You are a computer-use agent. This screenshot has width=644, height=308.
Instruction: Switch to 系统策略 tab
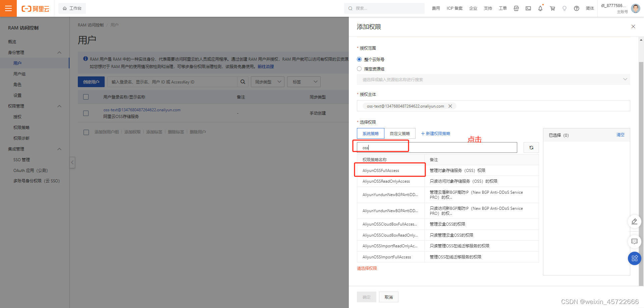tap(371, 133)
